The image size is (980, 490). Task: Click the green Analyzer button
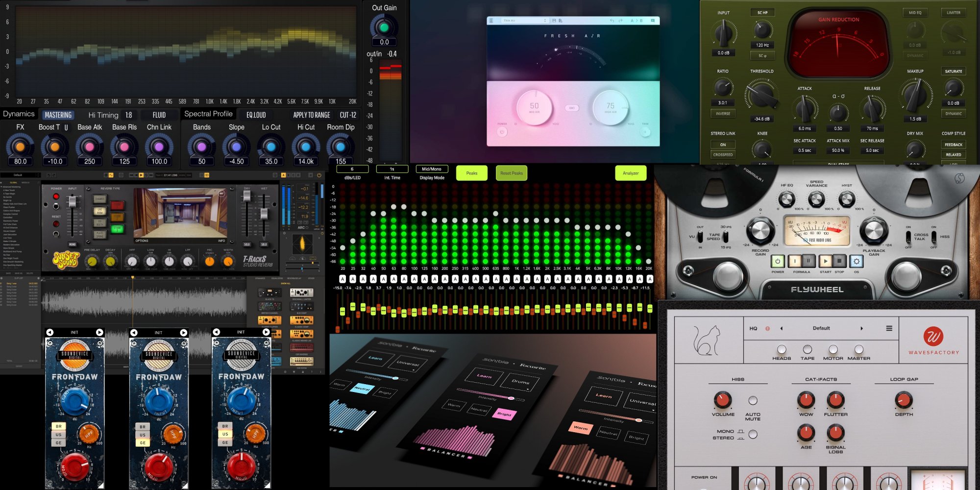630,173
